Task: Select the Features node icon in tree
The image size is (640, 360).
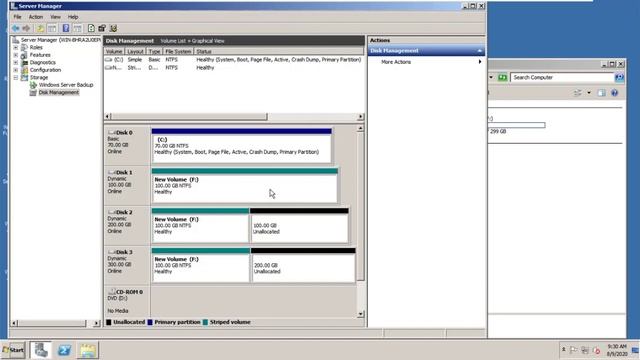Action: 24,55
